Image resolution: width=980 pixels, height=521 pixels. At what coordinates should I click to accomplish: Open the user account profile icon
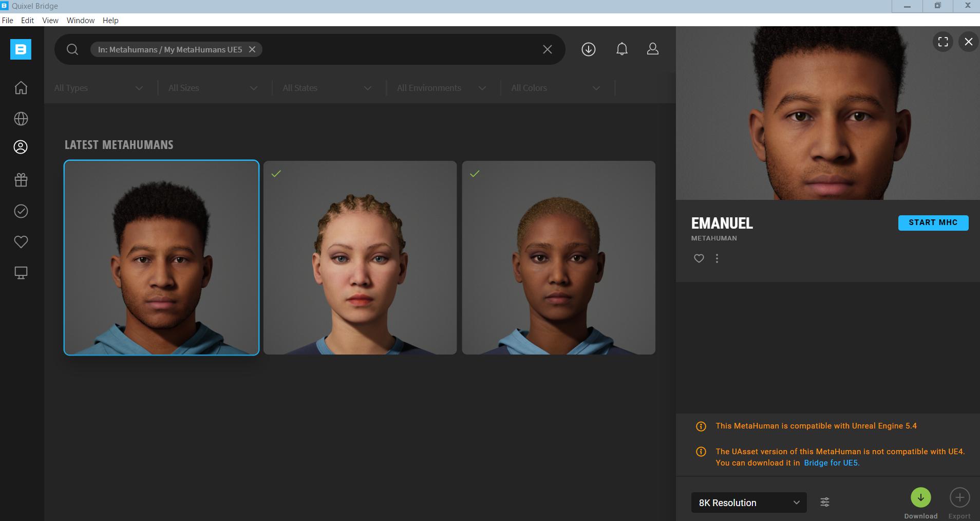pyautogui.click(x=653, y=49)
